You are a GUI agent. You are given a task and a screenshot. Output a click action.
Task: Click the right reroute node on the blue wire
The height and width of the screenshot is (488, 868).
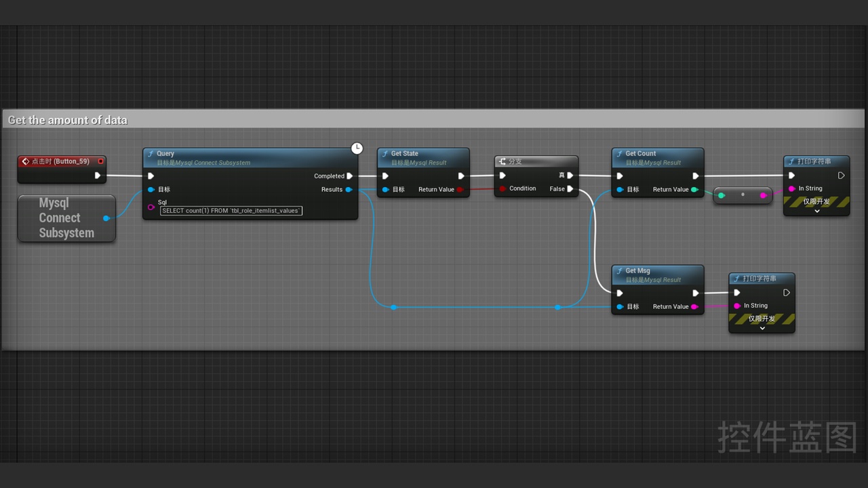tap(558, 308)
